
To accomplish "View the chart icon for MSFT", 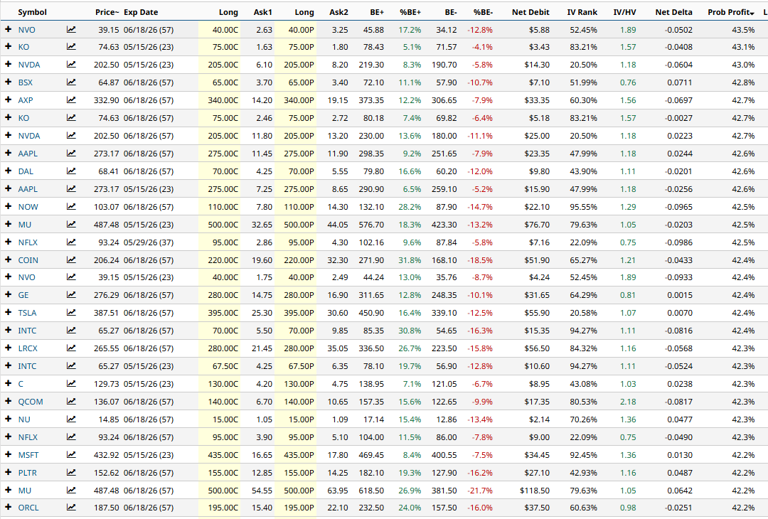I will point(71,455).
